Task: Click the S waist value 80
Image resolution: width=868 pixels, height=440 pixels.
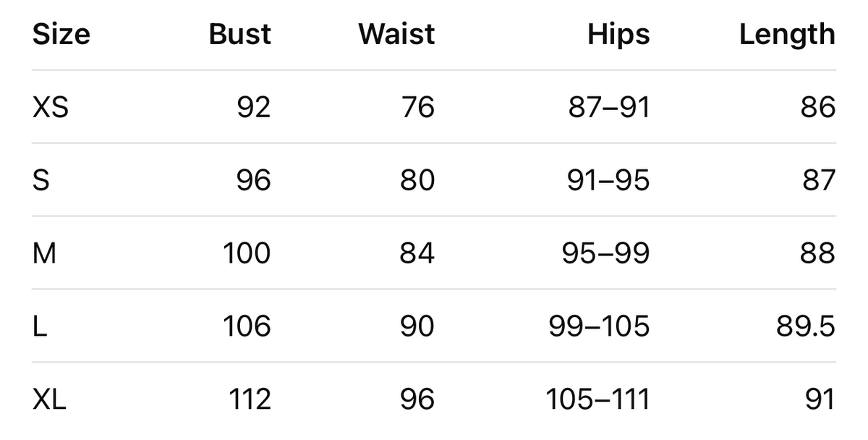Action: (417, 180)
